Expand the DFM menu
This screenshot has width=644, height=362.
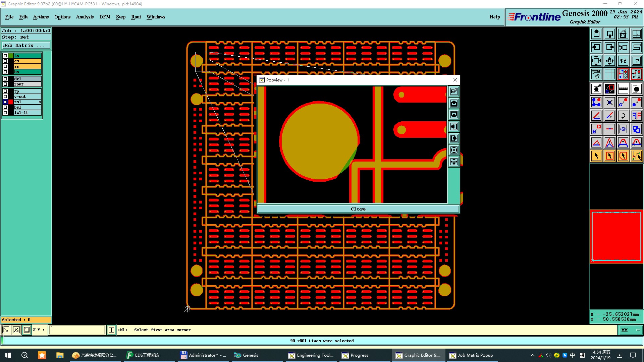pyautogui.click(x=105, y=17)
